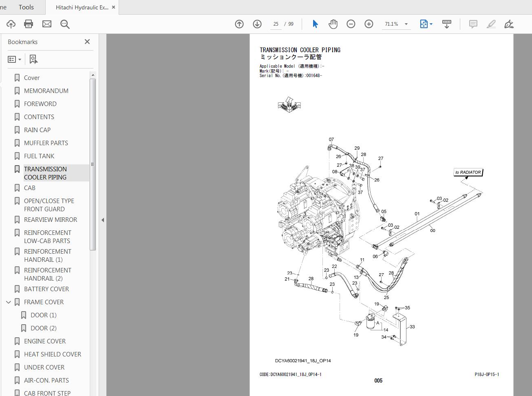Viewport: 532px width, 396px height.
Task: Click the 'to RADIATOR' label in diagram
Action: [468, 172]
